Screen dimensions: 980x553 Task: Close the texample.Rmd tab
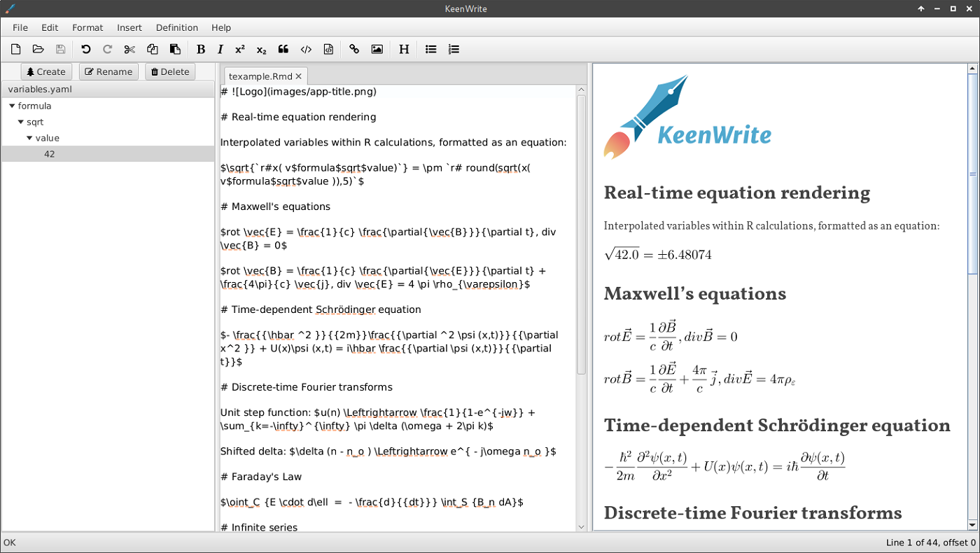[298, 76]
